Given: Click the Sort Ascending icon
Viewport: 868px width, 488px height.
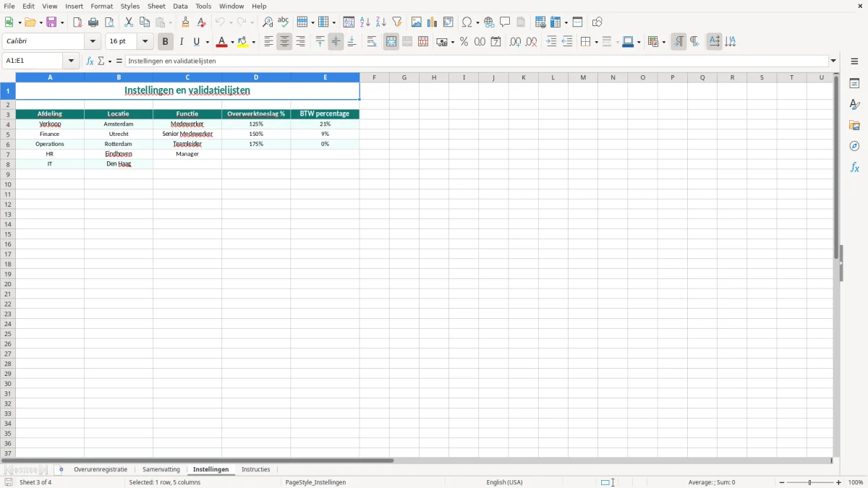Looking at the screenshot, I should click(365, 22).
